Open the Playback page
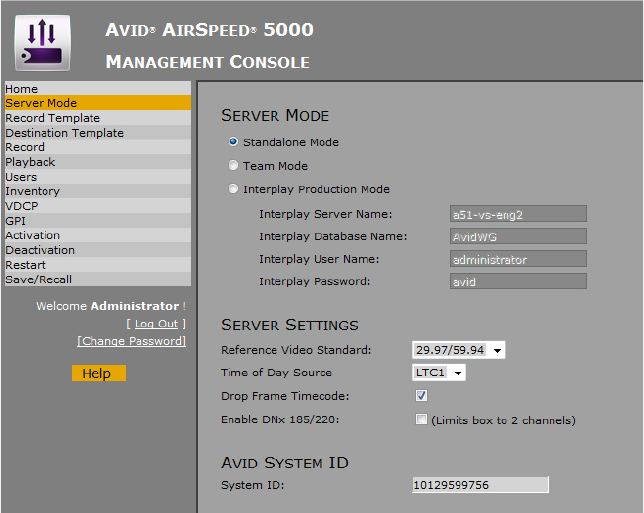This screenshot has width=644, height=513. point(98,162)
